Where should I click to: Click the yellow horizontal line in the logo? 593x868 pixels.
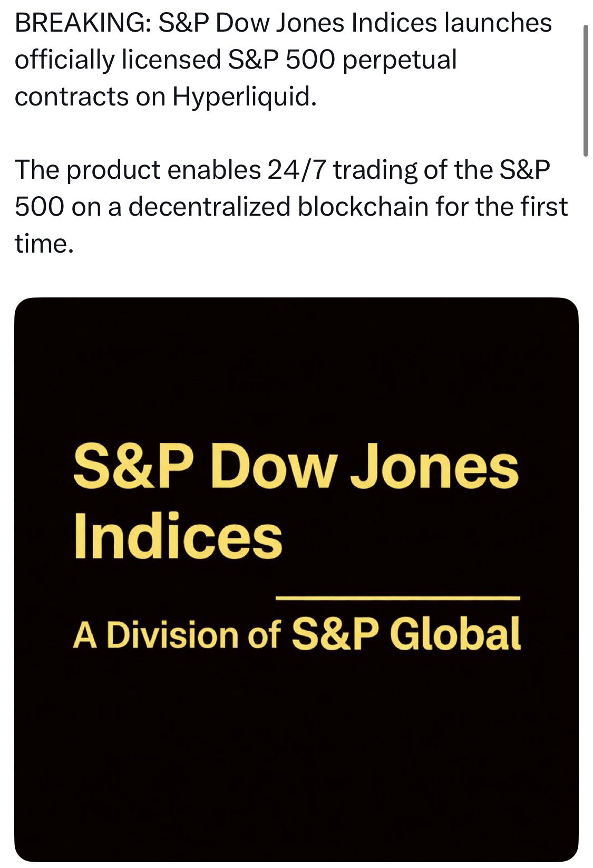[398, 598]
